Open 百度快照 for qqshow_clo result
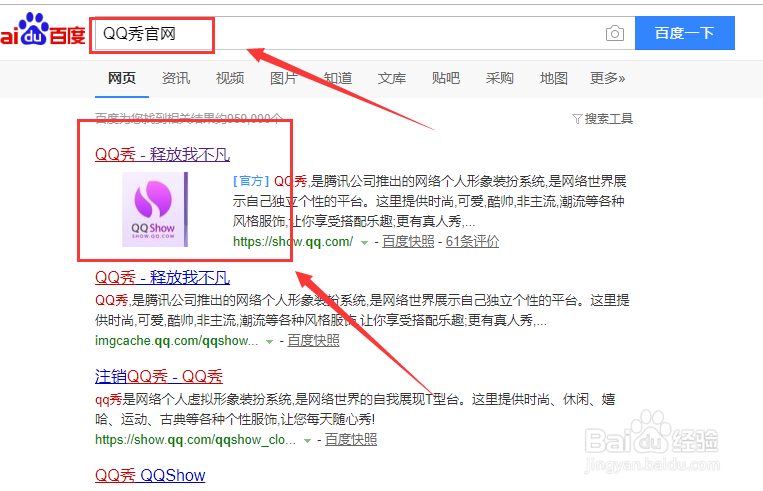Image resolution: width=763 pixels, height=491 pixels. click(351, 440)
